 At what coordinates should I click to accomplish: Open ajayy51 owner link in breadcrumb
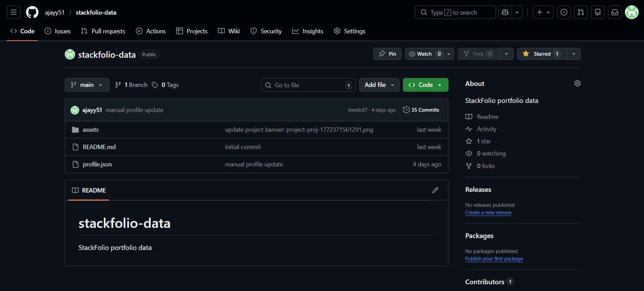55,13
